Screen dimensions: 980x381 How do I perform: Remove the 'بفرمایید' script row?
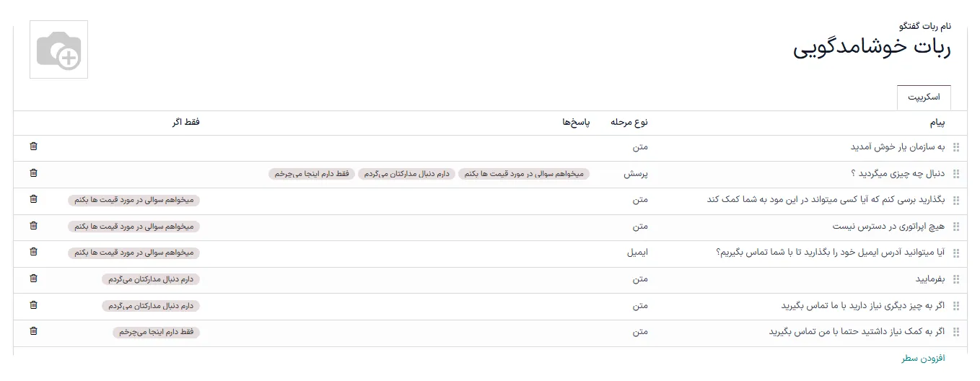(33, 279)
